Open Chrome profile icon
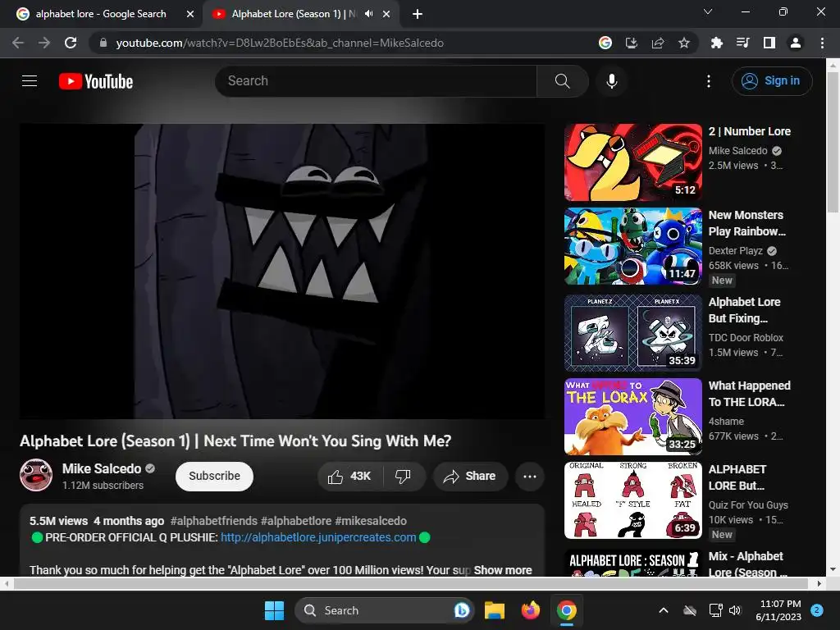840x630 pixels. 796,43
